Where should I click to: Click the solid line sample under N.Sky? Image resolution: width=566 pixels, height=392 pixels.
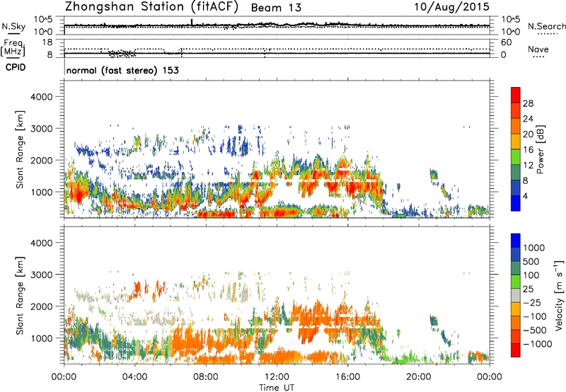point(13,33)
